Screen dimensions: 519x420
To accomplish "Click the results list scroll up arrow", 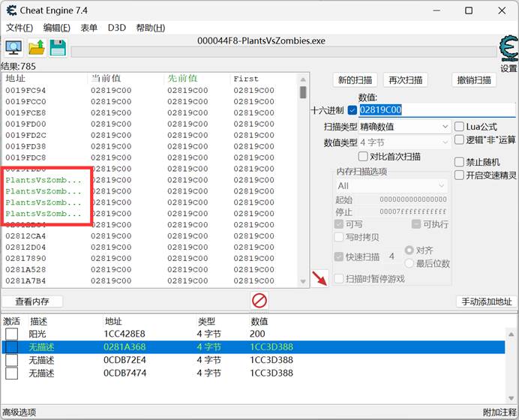I will [303, 79].
